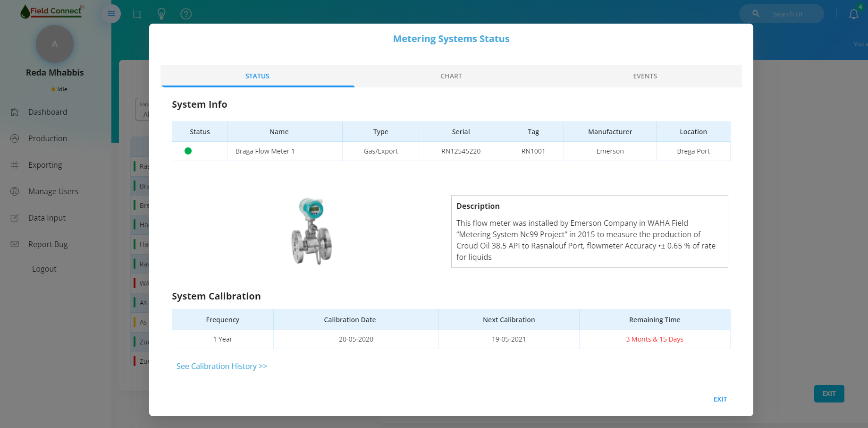868x428 pixels.
Task: Click Logout in the sidebar
Action: pyautogui.click(x=44, y=269)
